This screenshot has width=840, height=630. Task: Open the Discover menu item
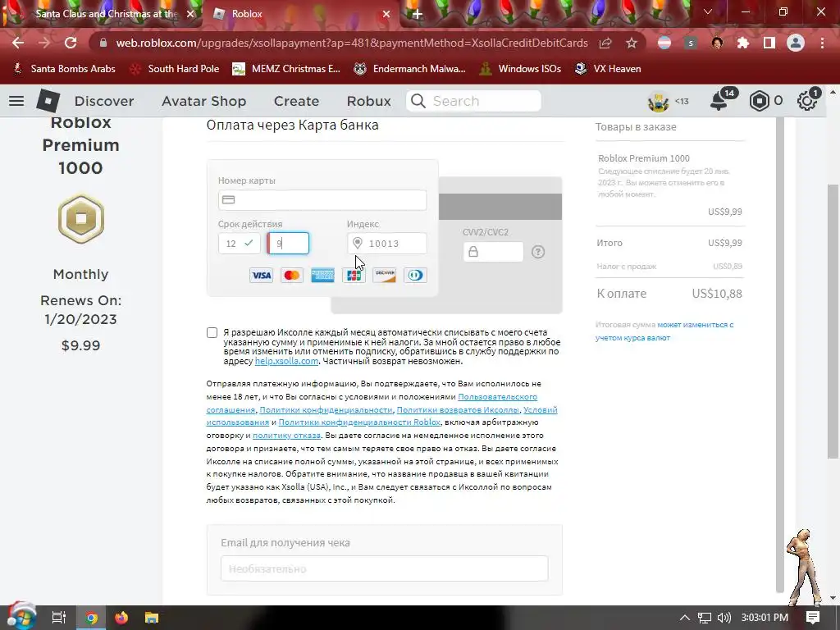(104, 101)
